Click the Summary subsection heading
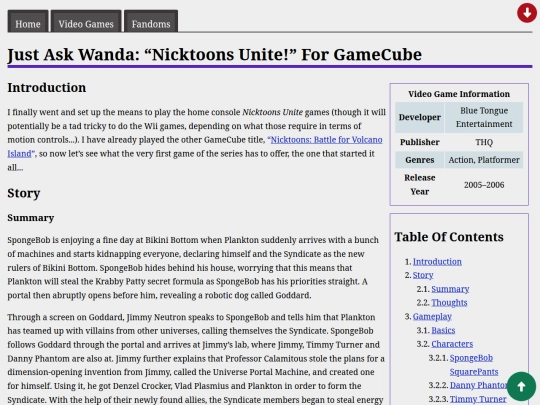The width and height of the screenshot is (540, 405). click(31, 218)
